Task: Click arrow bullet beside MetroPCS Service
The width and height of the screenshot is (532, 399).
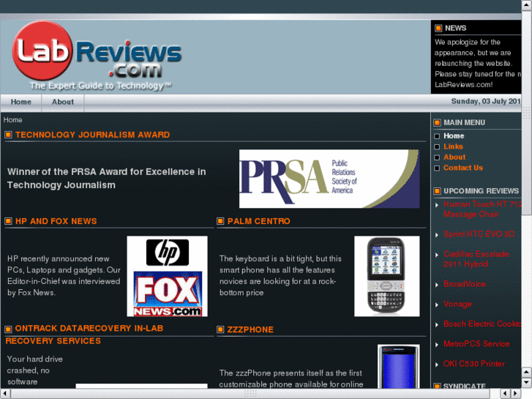Action: (x=437, y=345)
